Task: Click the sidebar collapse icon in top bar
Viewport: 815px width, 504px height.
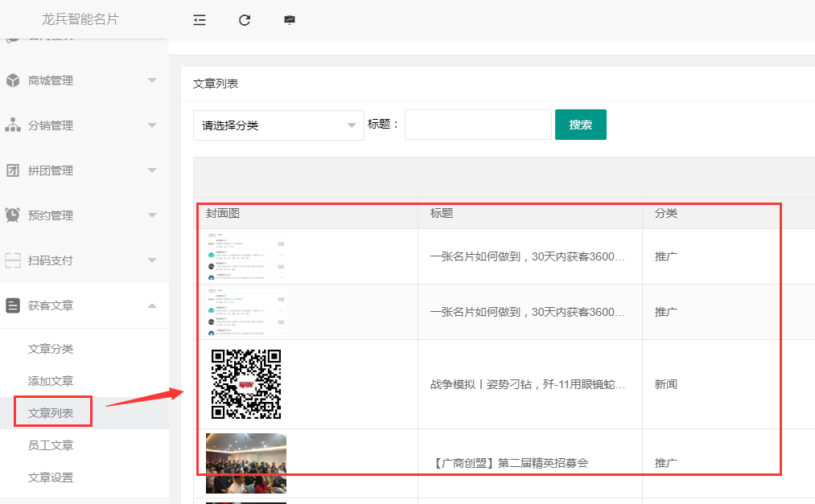Action: (x=200, y=20)
